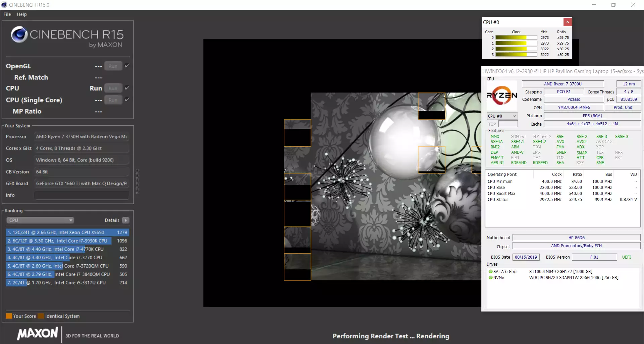Screen dimensions: 644x344
Task: Select ranking row Intel Core i7-3930K CPU
Action: click(x=67, y=241)
